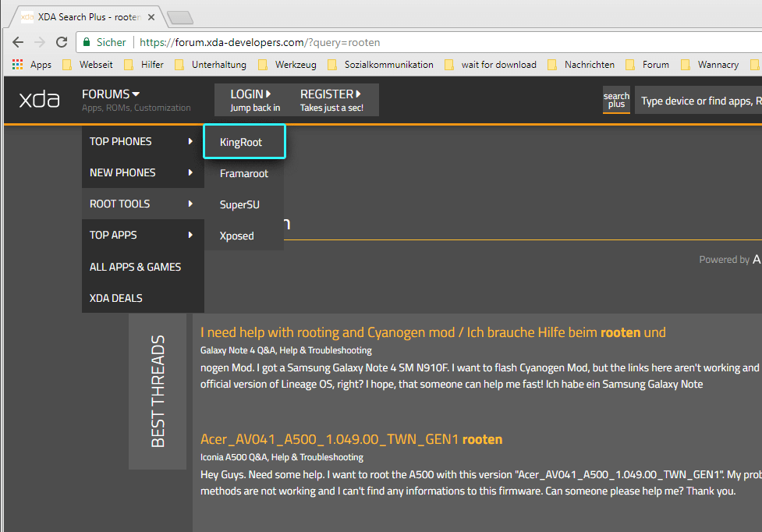Select Xposed from the submenu

click(x=244, y=236)
